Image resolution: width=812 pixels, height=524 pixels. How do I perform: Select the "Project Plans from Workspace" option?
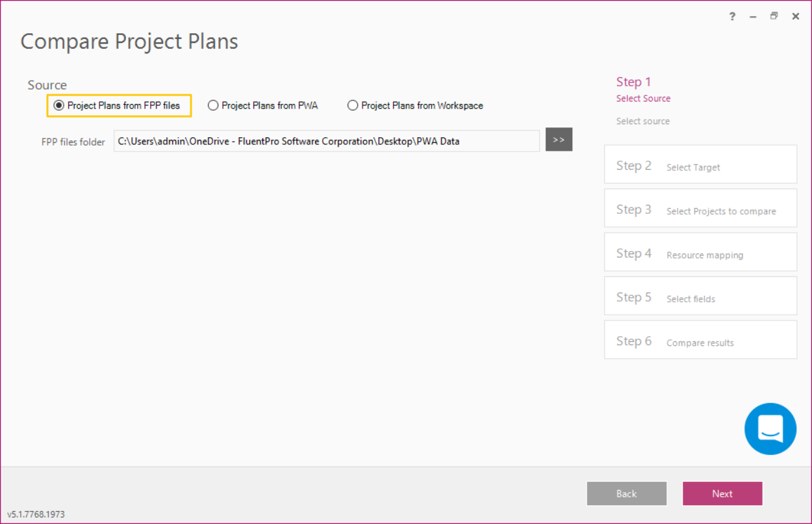(x=353, y=105)
